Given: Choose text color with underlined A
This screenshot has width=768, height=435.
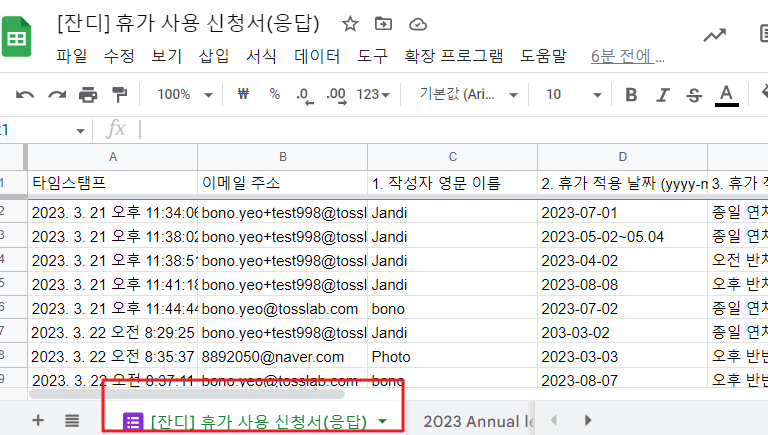Looking at the screenshot, I should point(727,95).
